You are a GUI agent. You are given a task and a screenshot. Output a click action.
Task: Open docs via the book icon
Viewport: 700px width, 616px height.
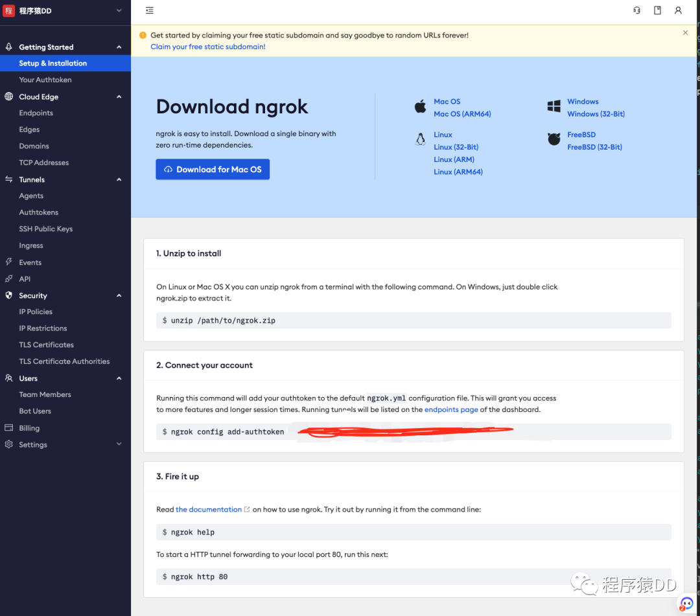click(658, 10)
